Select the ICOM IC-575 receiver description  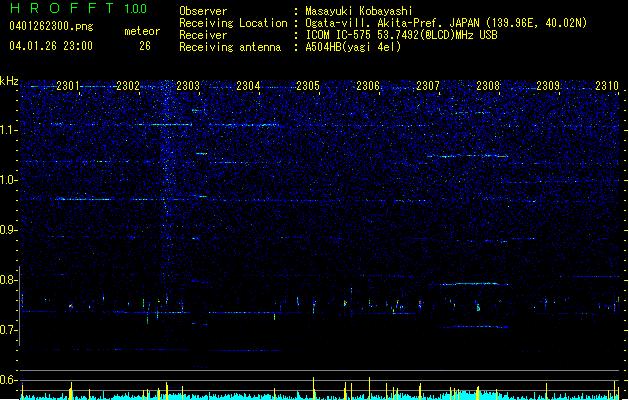(x=401, y=35)
